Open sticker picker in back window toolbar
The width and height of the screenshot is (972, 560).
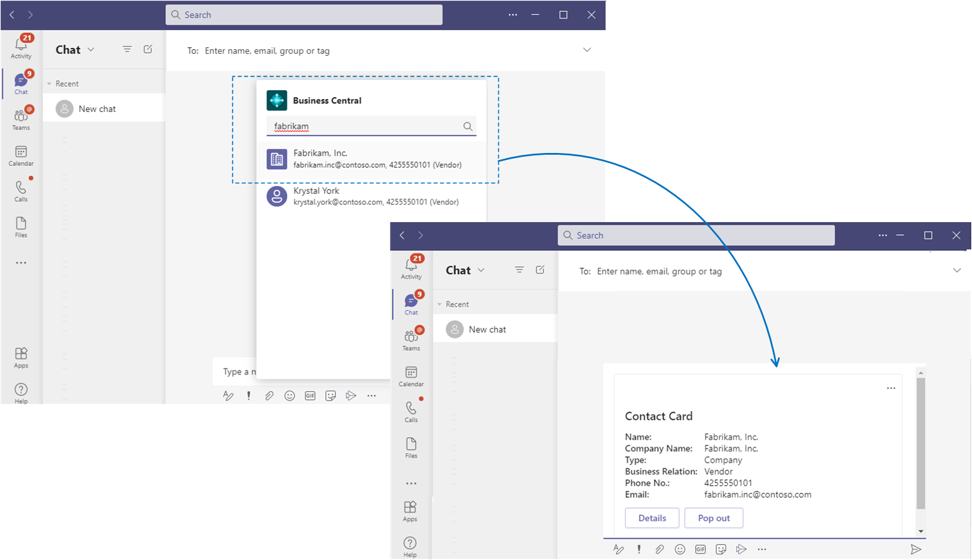click(x=330, y=396)
